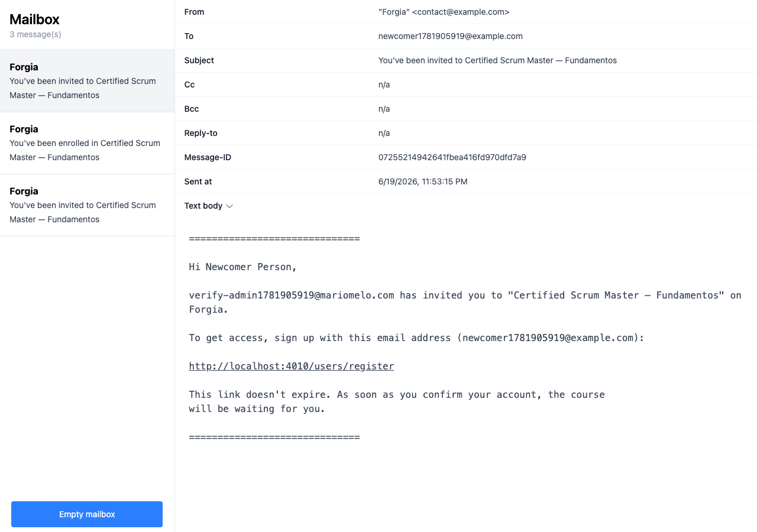Click the Message-ID value 07255214942641fbea416fd970dfd7a9

point(452,157)
